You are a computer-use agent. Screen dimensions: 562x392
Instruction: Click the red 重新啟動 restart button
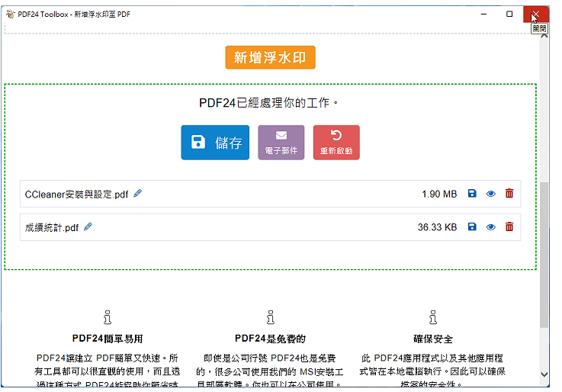click(x=336, y=143)
